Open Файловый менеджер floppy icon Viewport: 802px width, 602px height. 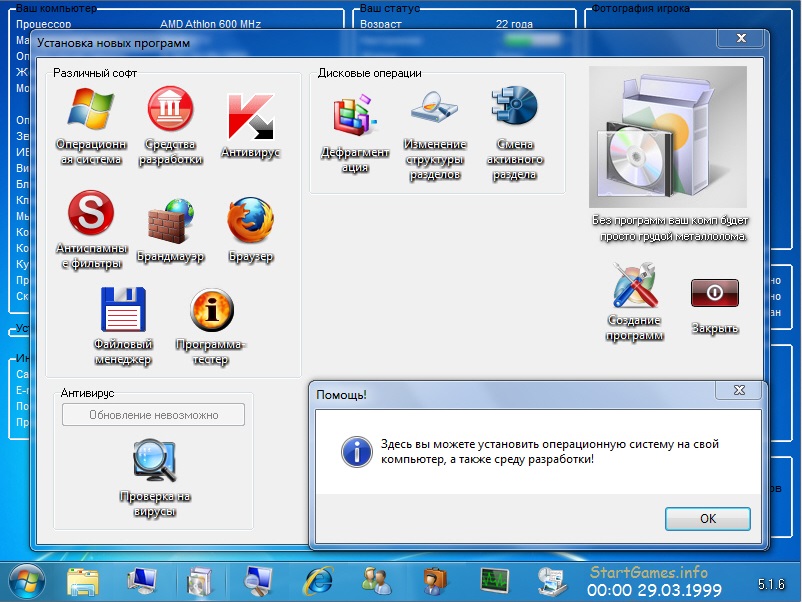[x=123, y=311]
